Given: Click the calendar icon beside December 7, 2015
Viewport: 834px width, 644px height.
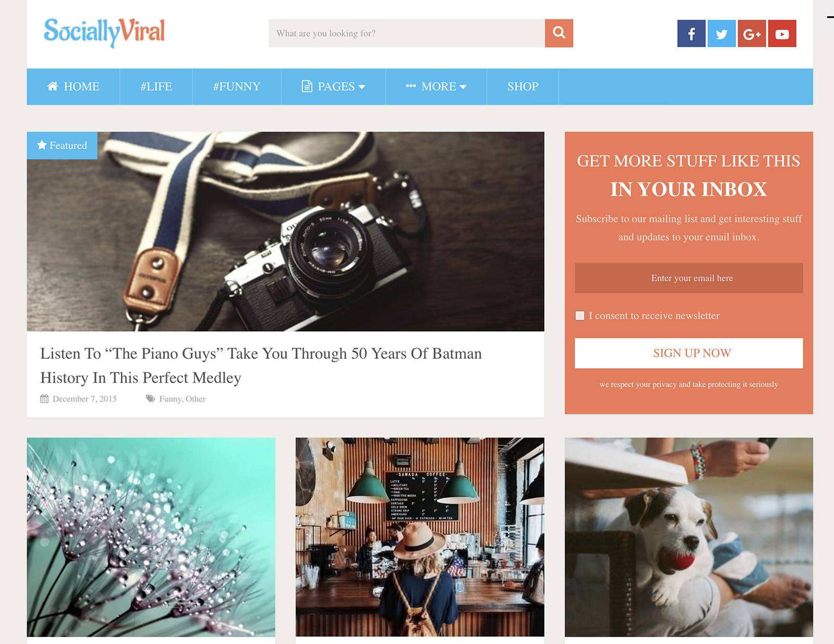Looking at the screenshot, I should coord(44,399).
